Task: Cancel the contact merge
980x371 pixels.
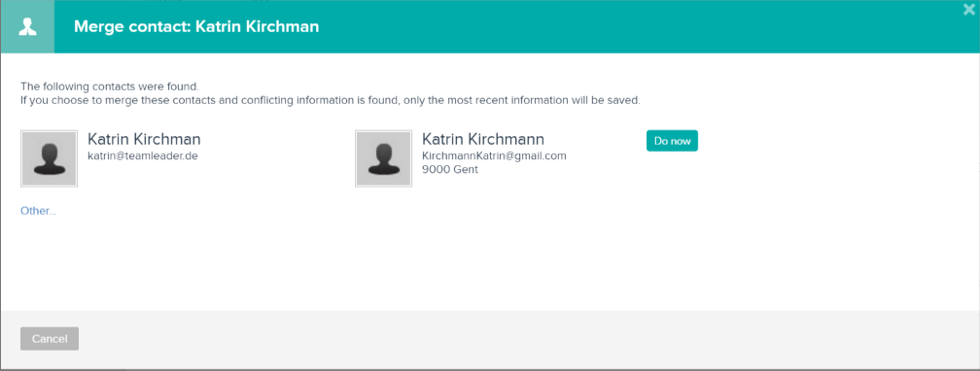Action: 50,339
